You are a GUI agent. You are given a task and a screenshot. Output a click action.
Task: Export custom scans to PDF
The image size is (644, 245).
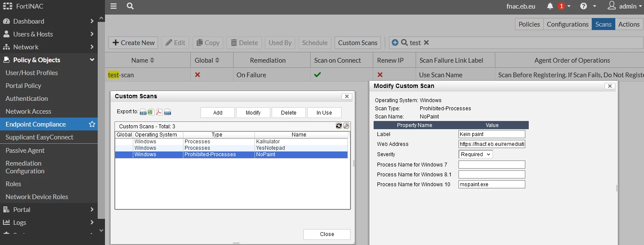tap(159, 112)
